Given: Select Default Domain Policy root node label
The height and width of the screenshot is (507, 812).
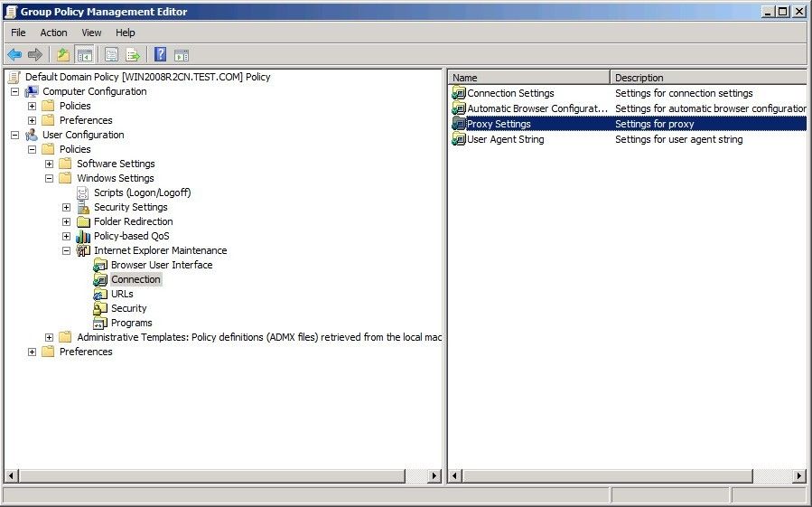Looking at the screenshot, I should tap(147, 77).
